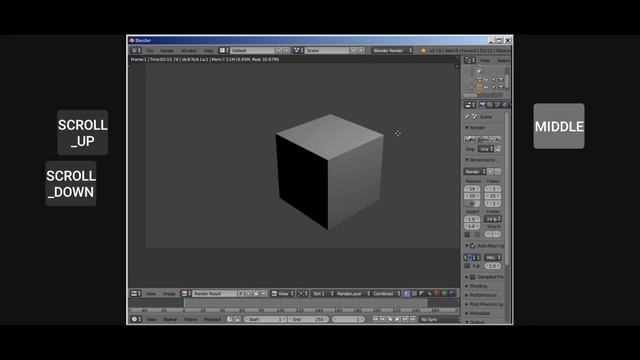Select the World properties tab icon

coord(505,105)
